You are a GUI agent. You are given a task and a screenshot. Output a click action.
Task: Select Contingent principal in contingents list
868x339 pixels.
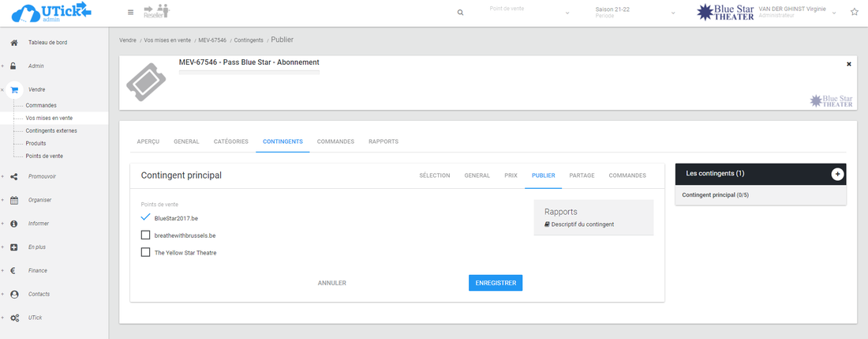point(715,194)
